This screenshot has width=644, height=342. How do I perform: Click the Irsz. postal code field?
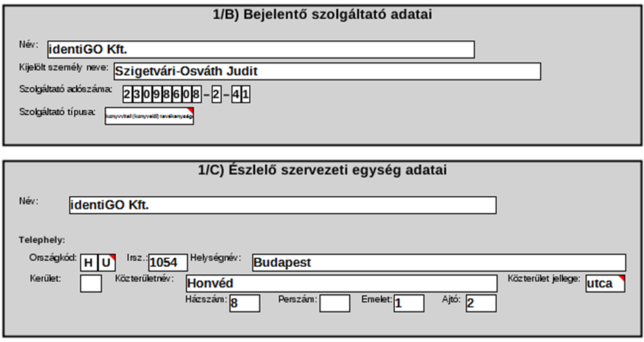[167, 263]
